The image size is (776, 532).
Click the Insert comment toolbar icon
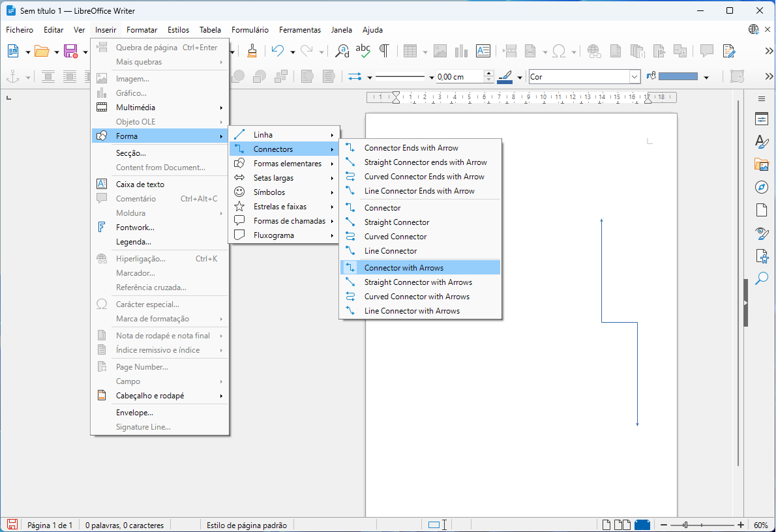707,51
